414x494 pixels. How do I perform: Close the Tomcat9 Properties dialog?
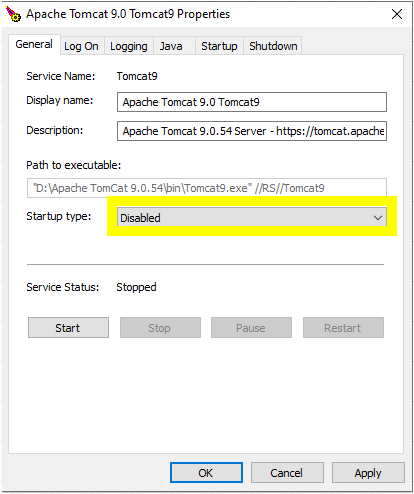(x=397, y=14)
